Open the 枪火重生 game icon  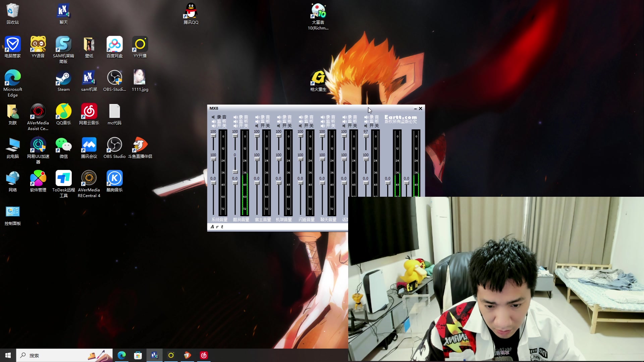tap(318, 81)
